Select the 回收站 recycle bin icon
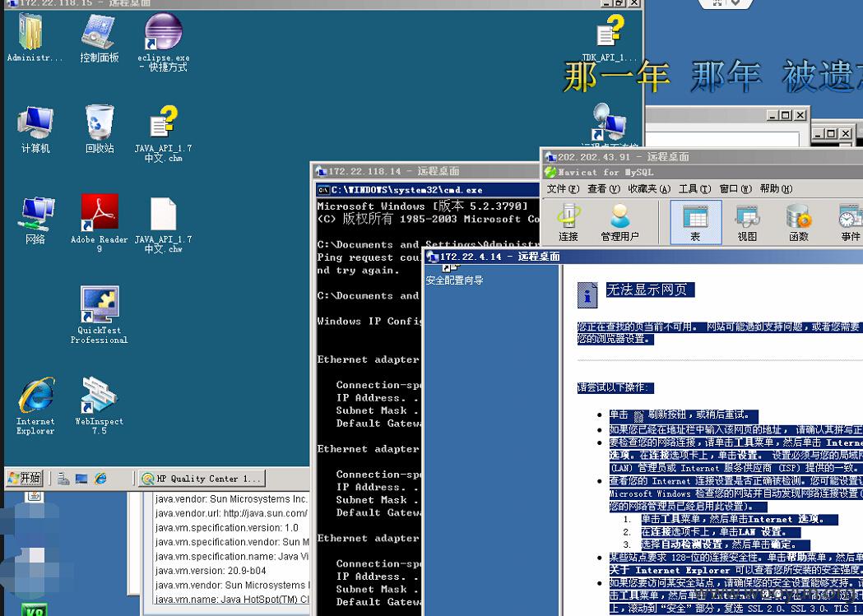The image size is (863, 616). pos(100,130)
